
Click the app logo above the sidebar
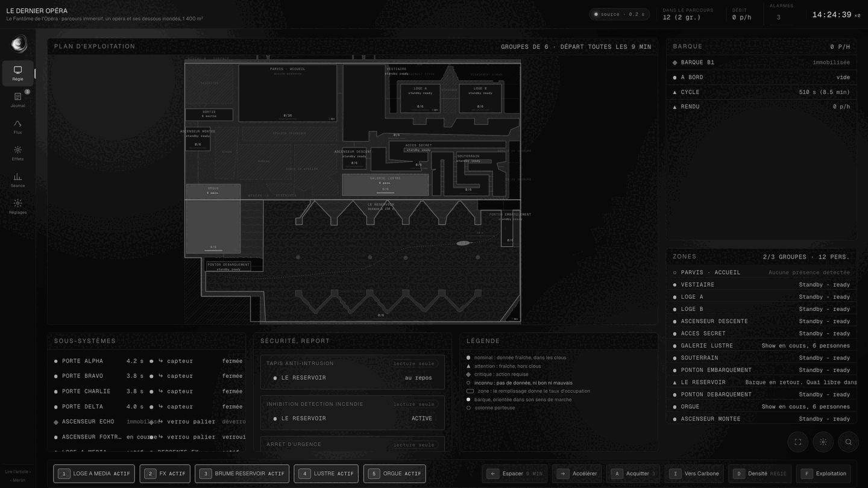point(19,43)
